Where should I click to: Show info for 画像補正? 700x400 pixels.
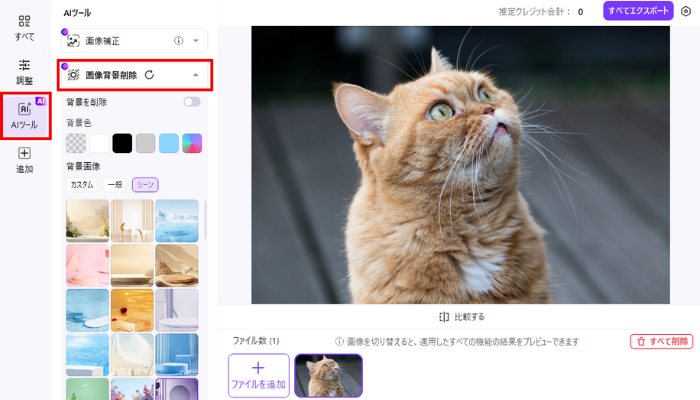click(x=179, y=41)
